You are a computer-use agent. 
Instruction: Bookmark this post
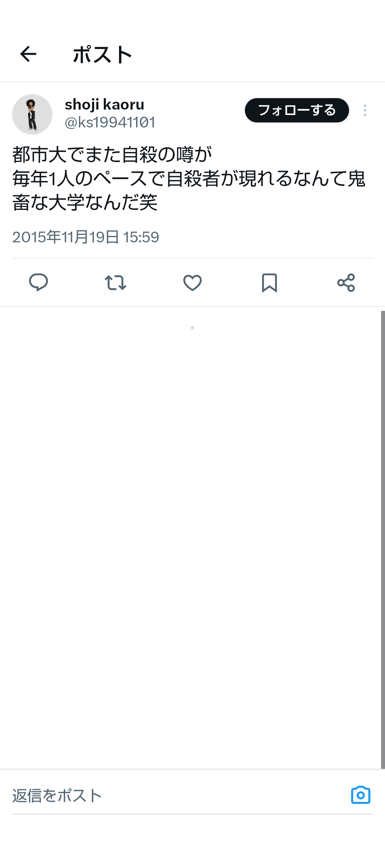click(269, 283)
